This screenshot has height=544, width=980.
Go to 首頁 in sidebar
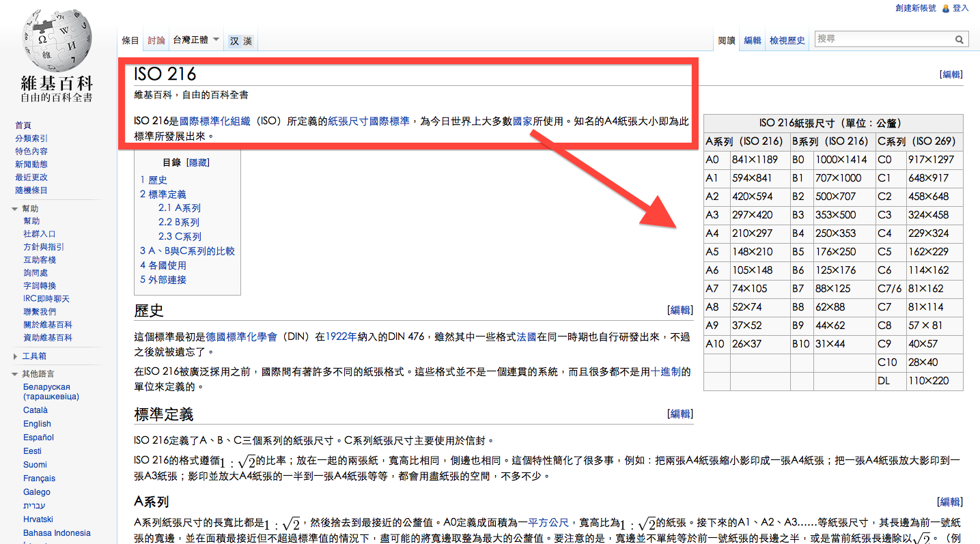pyautogui.click(x=23, y=126)
